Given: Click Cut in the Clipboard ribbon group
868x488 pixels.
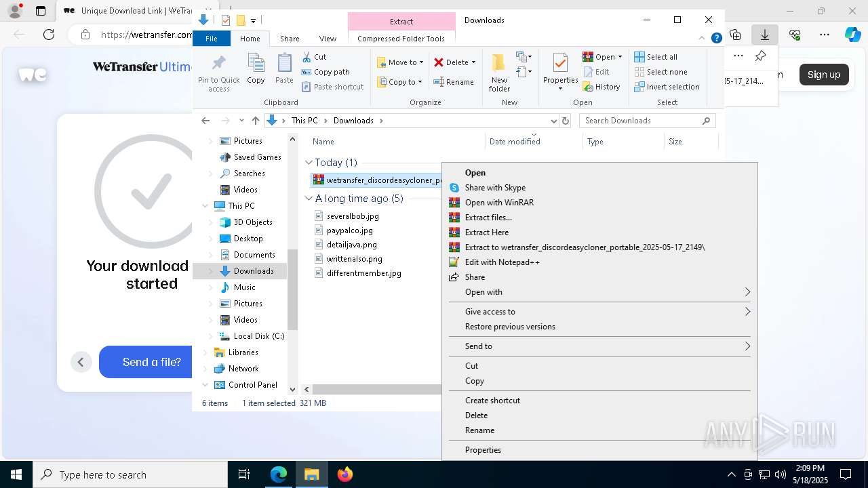Looking at the screenshot, I should [x=314, y=57].
